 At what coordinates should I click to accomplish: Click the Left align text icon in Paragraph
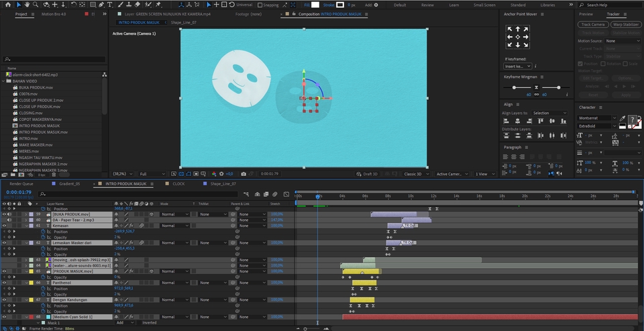506,156
